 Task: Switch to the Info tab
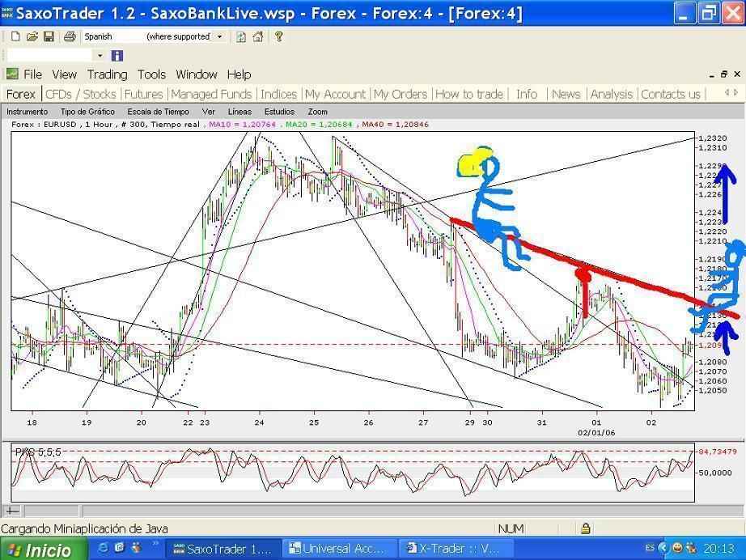pos(527,94)
